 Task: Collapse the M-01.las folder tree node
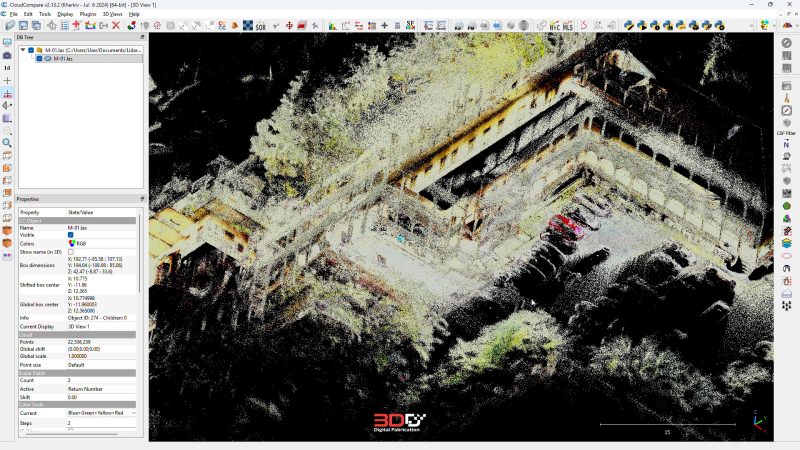(x=23, y=49)
